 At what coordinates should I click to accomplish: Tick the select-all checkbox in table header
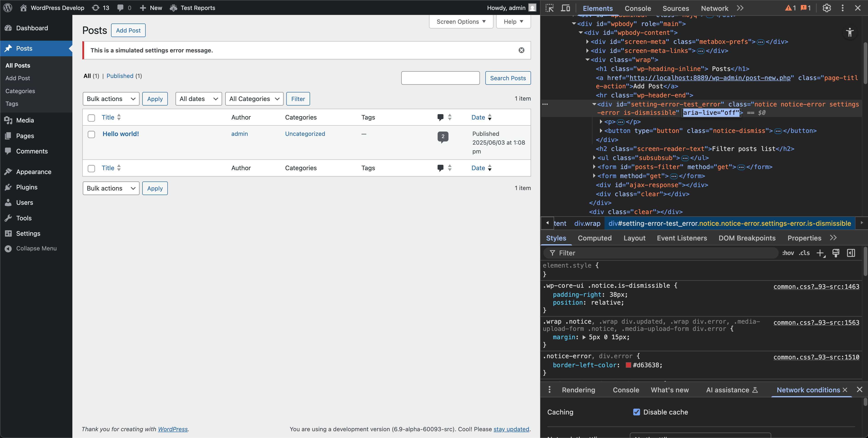pos(91,118)
